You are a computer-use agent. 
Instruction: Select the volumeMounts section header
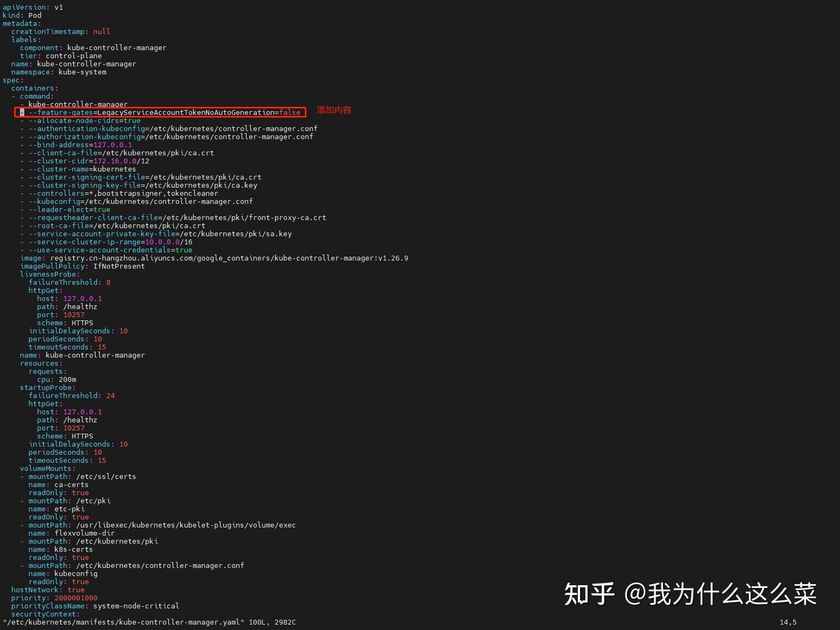(x=46, y=468)
